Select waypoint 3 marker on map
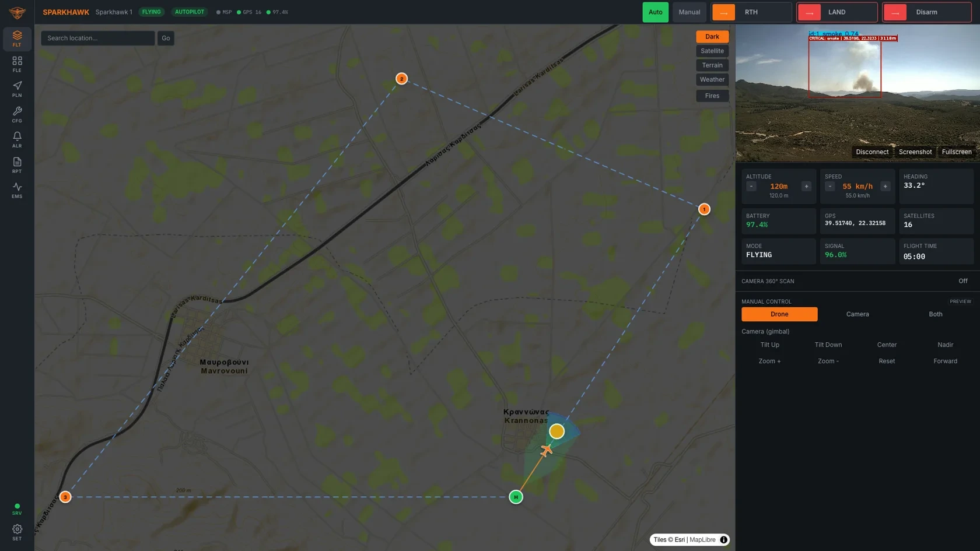980x551 pixels. pyautogui.click(x=65, y=497)
